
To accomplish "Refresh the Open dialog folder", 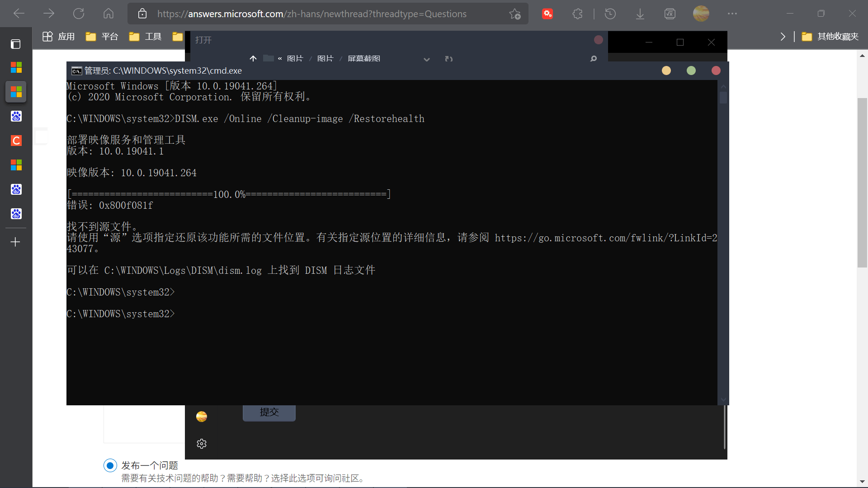I will click(448, 59).
